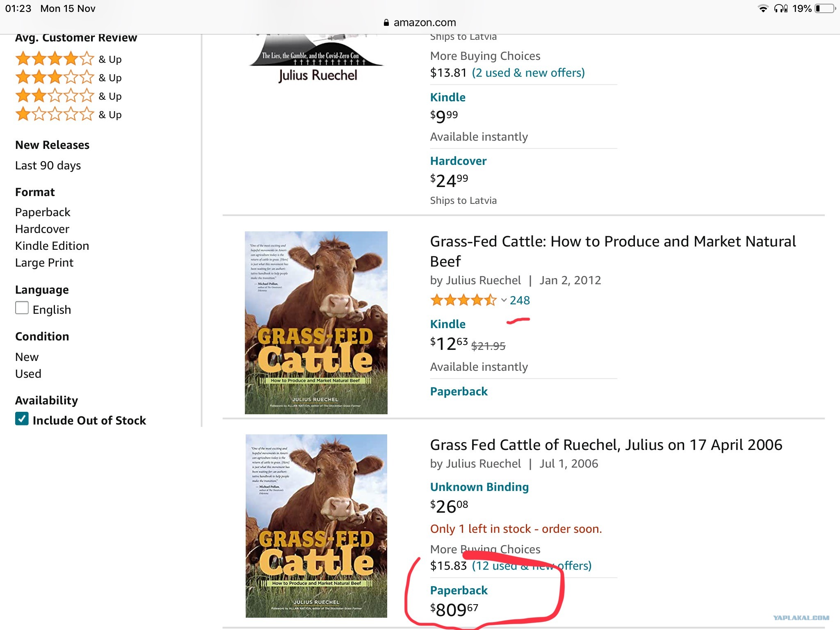Screen dimensions: 840x630
Task: Tap the battery indicator icon
Action: (x=825, y=9)
